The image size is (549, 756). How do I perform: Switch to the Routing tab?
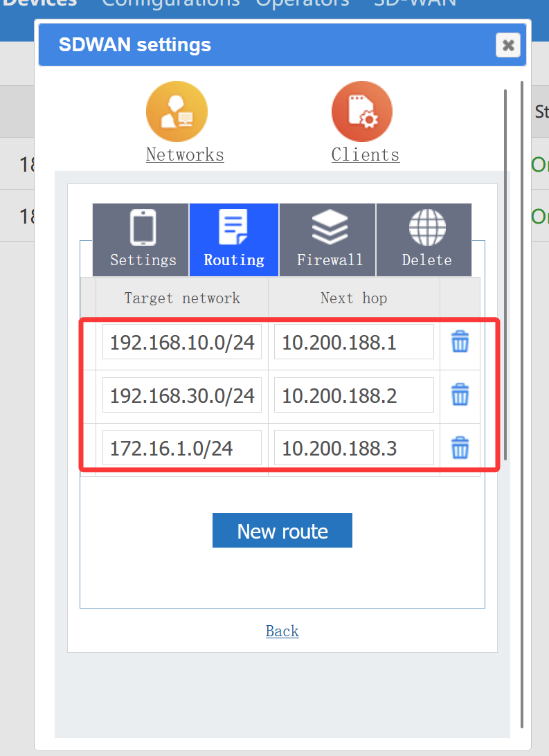(x=234, y=240)
